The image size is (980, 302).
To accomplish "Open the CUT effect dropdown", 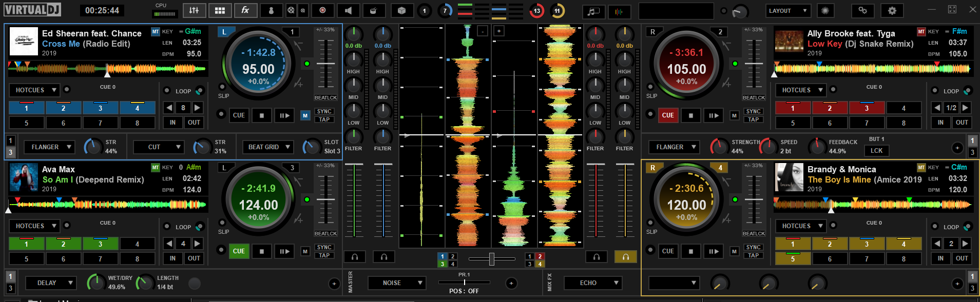I will coord(159,147).
